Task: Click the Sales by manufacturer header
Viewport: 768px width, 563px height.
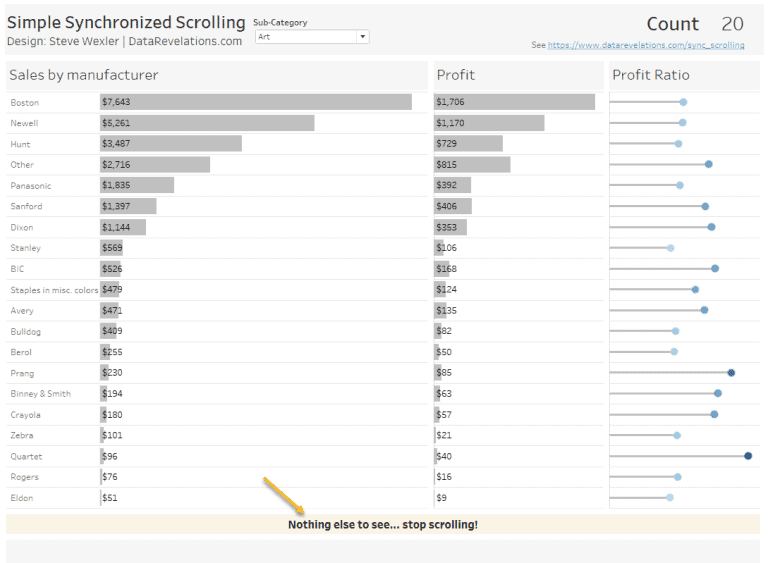Action: click(x=84, y=75)
